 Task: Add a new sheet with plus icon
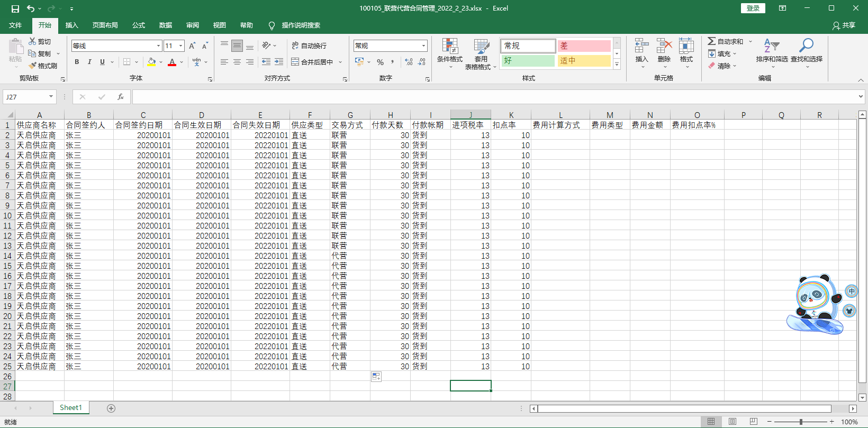(x=111, y=408)
